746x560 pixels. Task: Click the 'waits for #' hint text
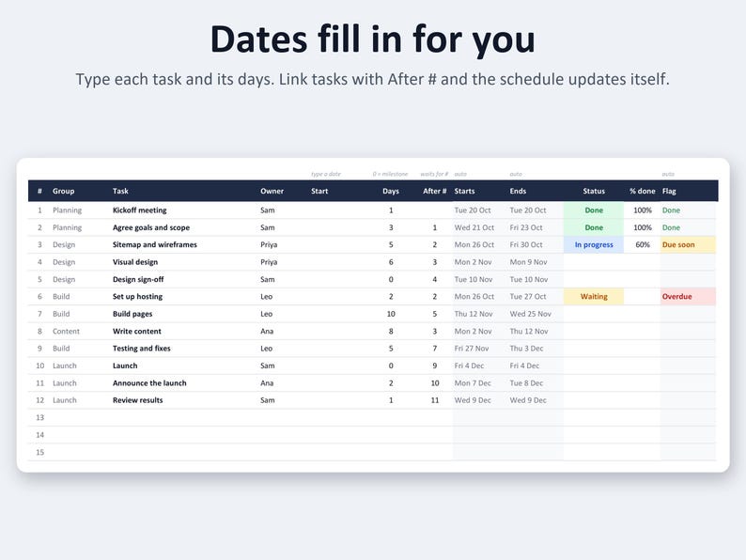[434, 174]
